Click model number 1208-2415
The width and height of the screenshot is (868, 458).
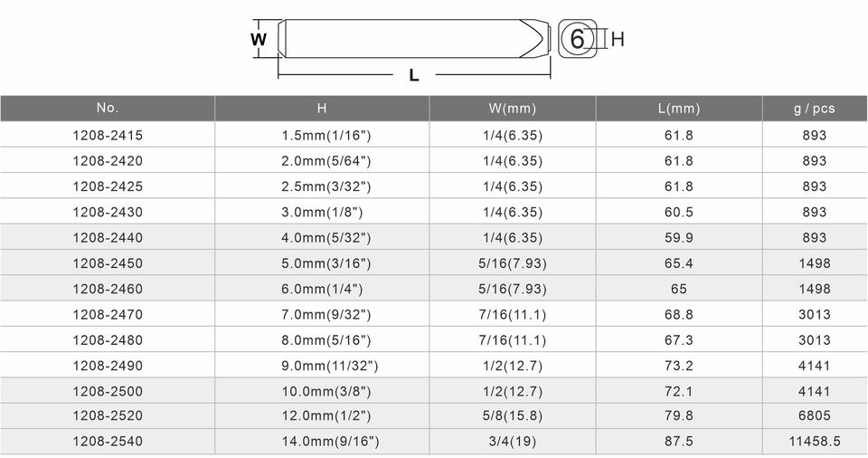[x=108, y=135]
